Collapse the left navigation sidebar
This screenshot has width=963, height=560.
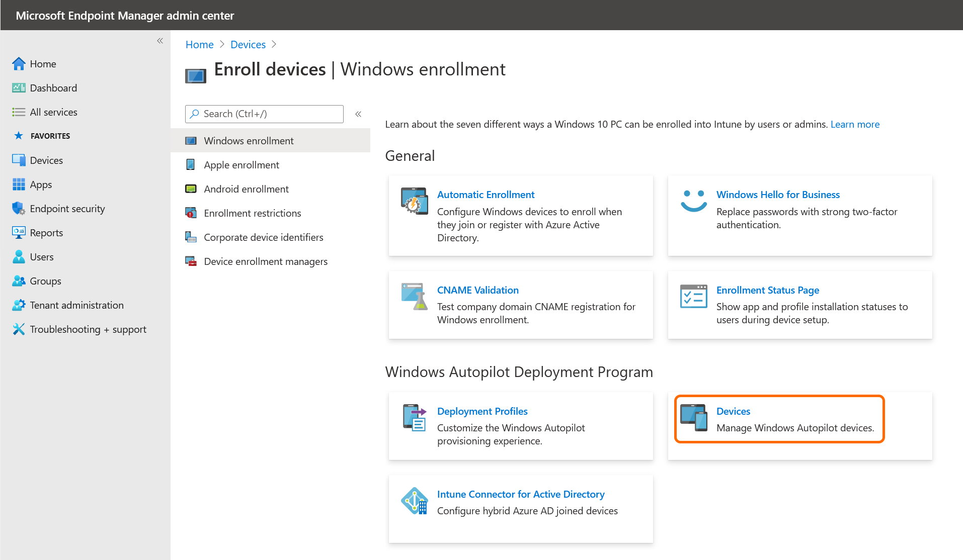point(160,41)
